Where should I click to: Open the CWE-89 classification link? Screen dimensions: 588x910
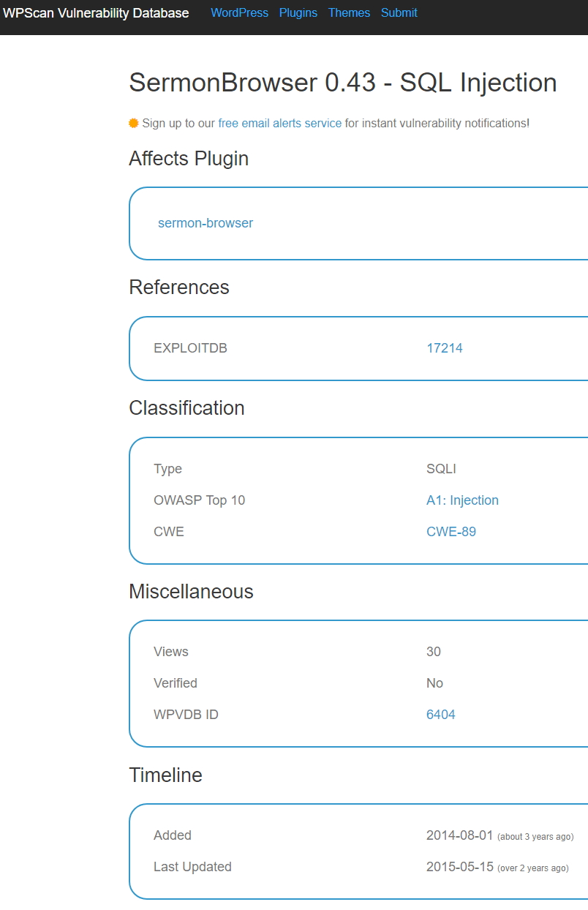451,532
